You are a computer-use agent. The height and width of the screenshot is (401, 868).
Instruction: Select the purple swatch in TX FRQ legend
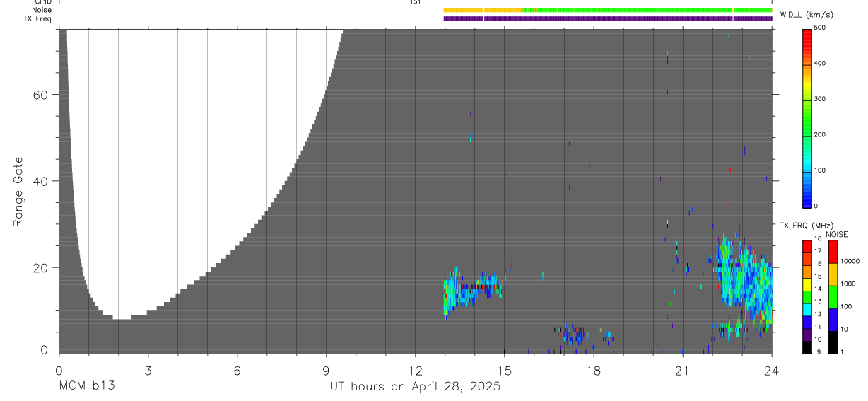coord(807,335)
